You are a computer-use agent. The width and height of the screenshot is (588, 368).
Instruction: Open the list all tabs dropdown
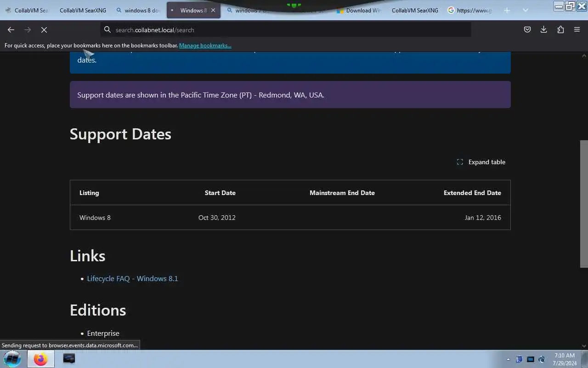pos(526,10)
